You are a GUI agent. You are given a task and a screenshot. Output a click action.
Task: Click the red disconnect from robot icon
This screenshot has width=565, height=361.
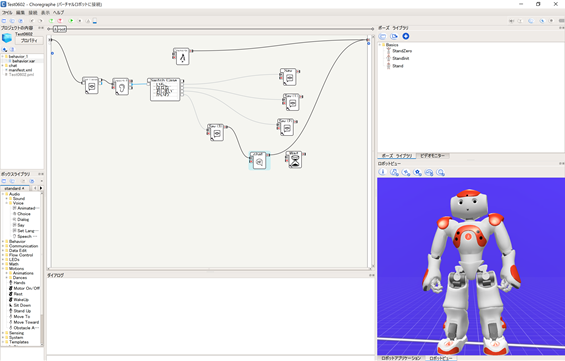click(x=60, y=21)
